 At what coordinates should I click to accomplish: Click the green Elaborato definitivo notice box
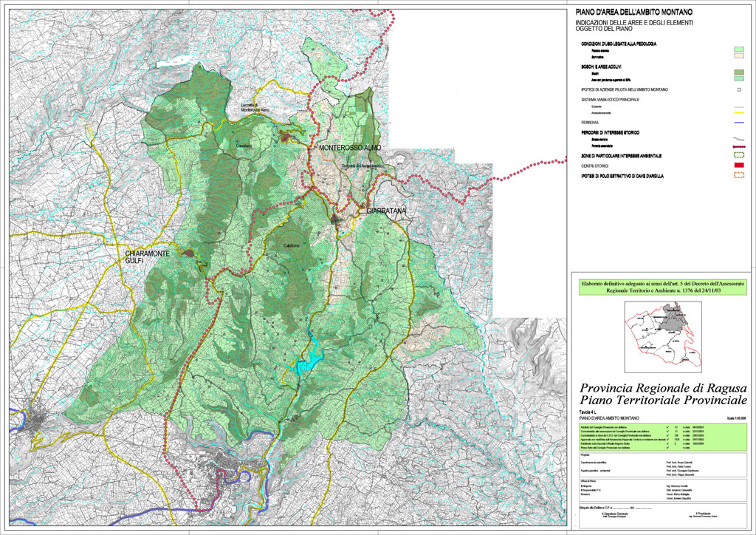click(x=662, y=287)
